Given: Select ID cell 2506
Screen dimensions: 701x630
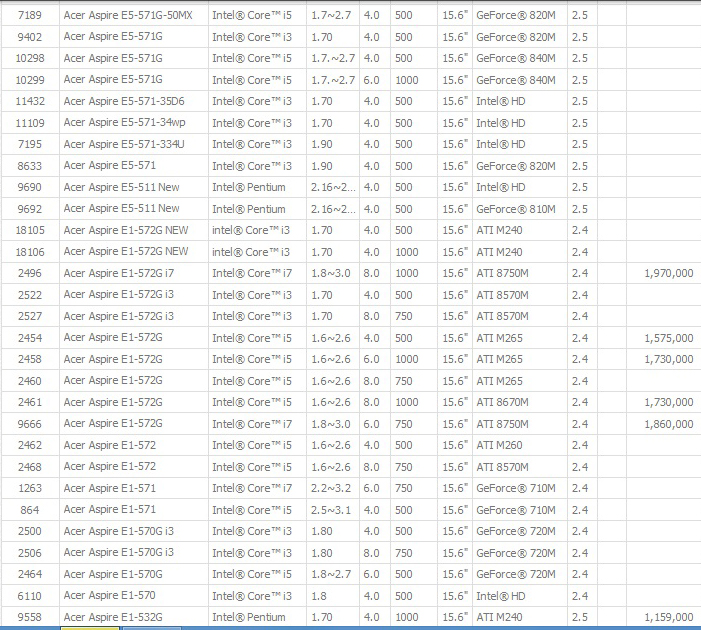Looking at the screenshot, I should pyautogui.click(x=30, y=553).
